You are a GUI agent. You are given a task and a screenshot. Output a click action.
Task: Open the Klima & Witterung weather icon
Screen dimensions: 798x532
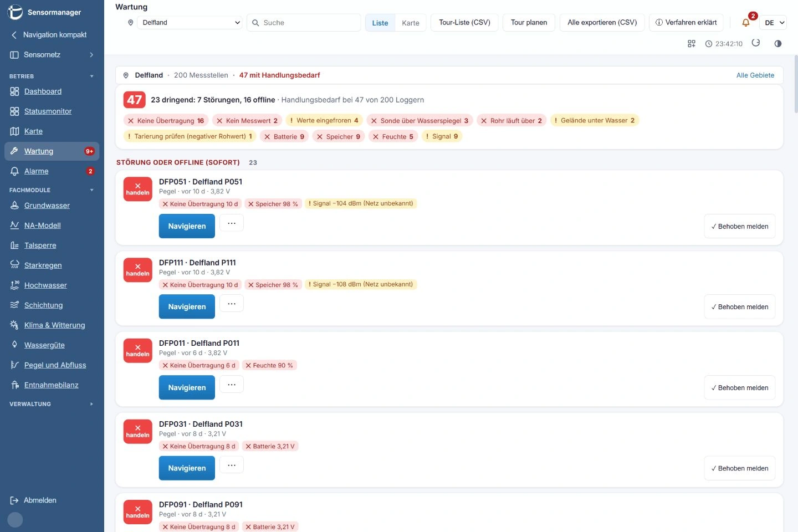pyautogui.click(x=14, y=325)
